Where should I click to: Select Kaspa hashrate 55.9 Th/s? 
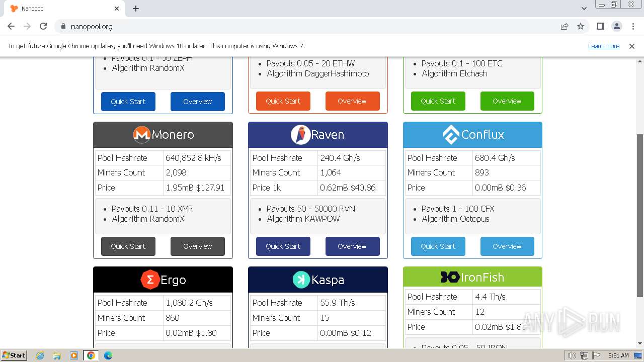click(338, 303)
